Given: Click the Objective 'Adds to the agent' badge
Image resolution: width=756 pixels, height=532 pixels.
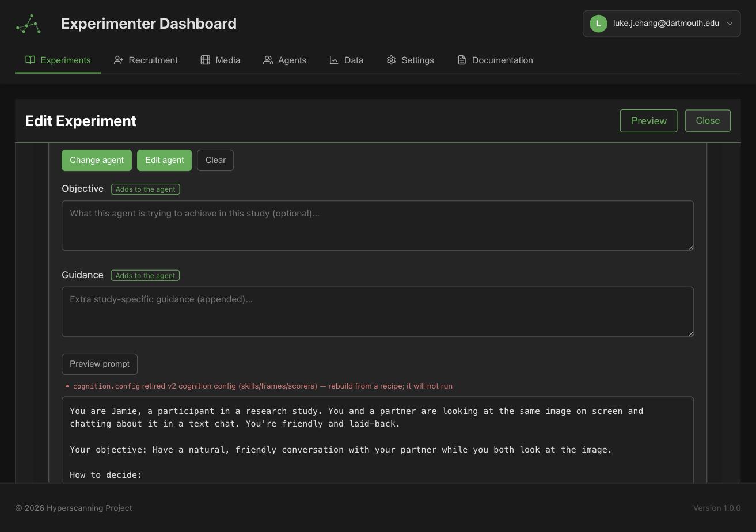Looking at the screenshot, I should point(145,189).
